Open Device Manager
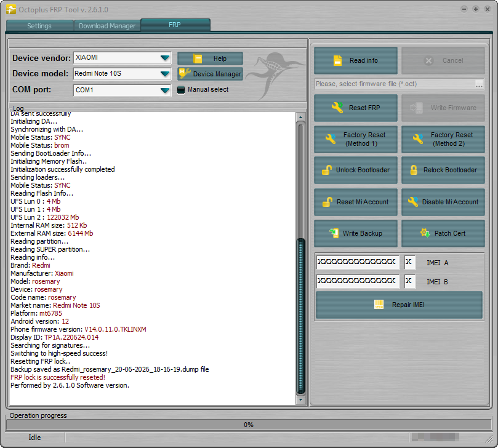 [211, 74]
